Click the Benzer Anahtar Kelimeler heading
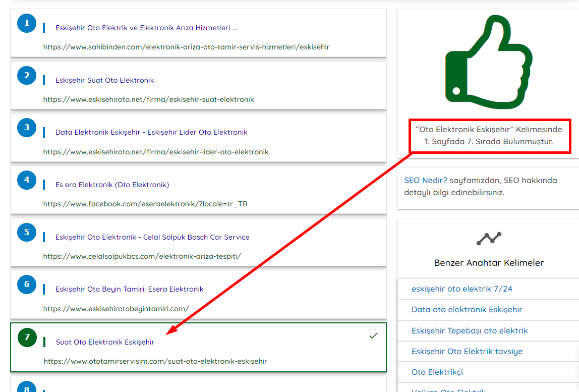Image resolution: width=579 pixels, height=392 pixels. (489, 263)
